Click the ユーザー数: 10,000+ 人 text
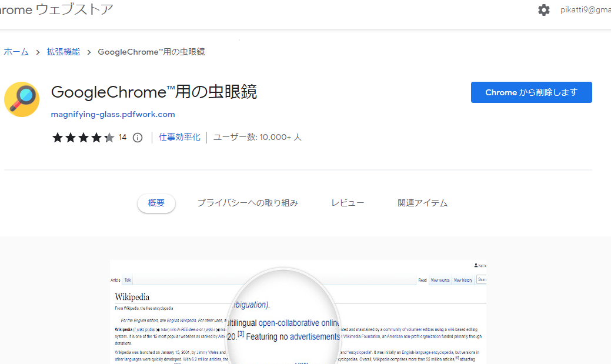Image resolution: width=611 pixels, height=364 pixels. point(257,137)
